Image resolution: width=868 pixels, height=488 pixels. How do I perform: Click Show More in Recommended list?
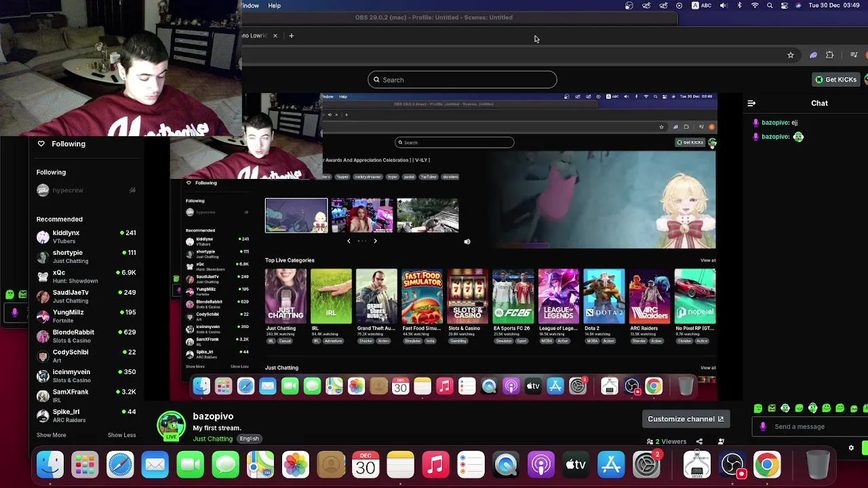[52, 435]
